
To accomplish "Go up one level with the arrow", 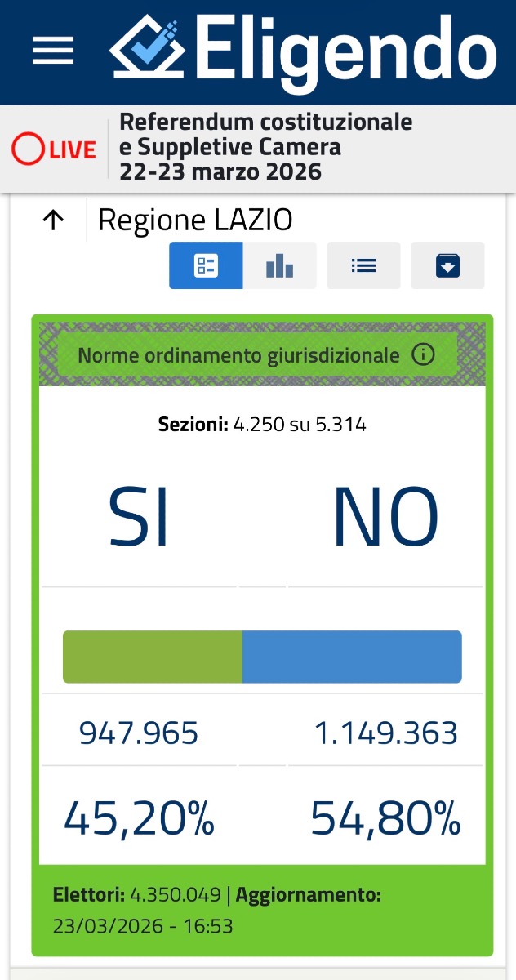I will 53,220.
